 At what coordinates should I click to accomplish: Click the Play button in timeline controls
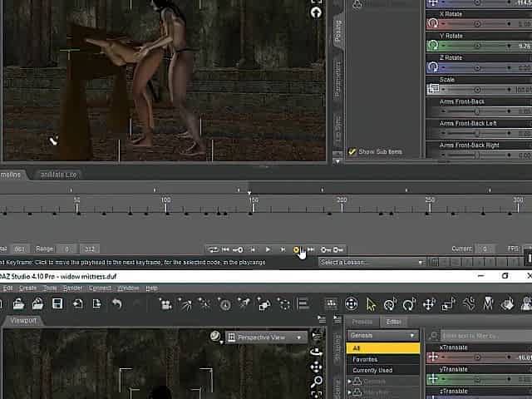[268, 249]
